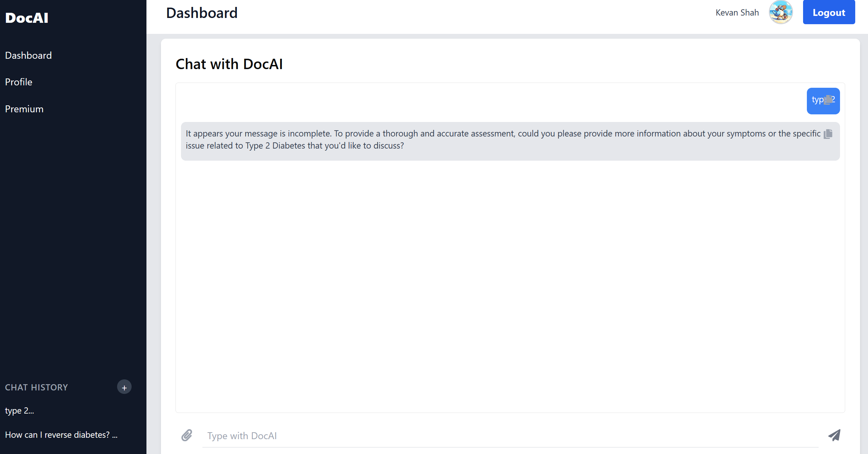Go to the Profile page
Screen dimensions: 868x454
point(19,82)
